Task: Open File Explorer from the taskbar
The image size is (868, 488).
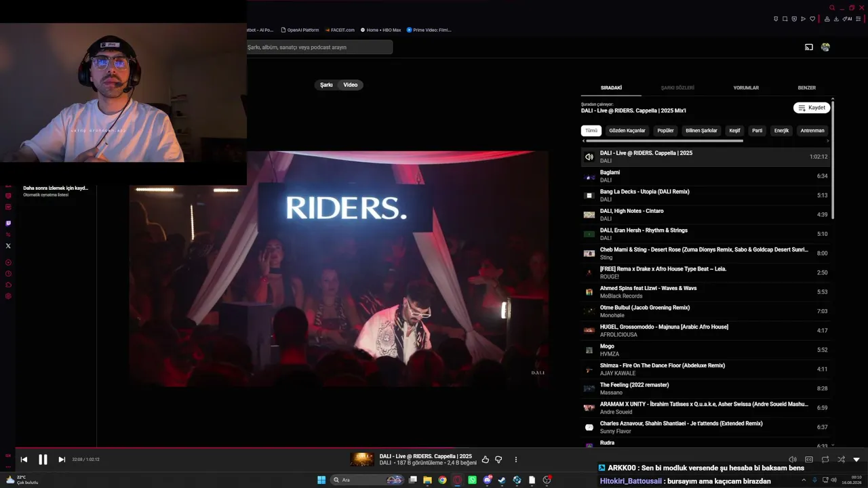Action: click(x=427, y=480)
